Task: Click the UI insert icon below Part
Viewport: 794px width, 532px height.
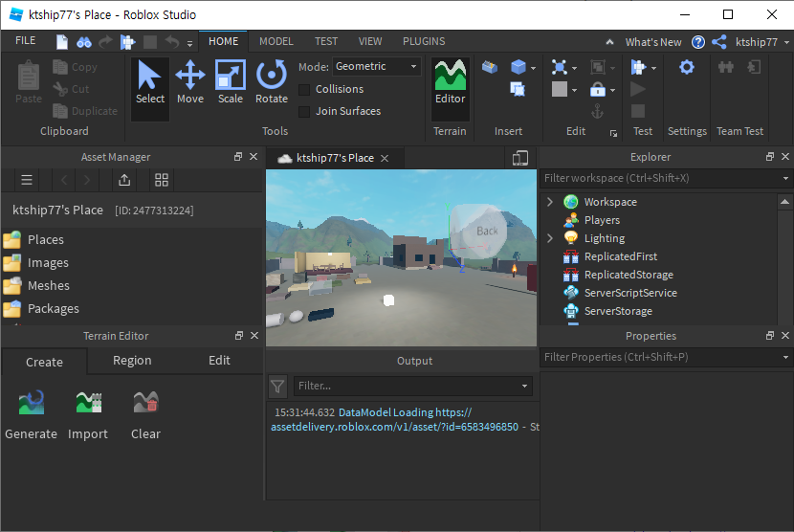Action: click(x=518, y=90)
